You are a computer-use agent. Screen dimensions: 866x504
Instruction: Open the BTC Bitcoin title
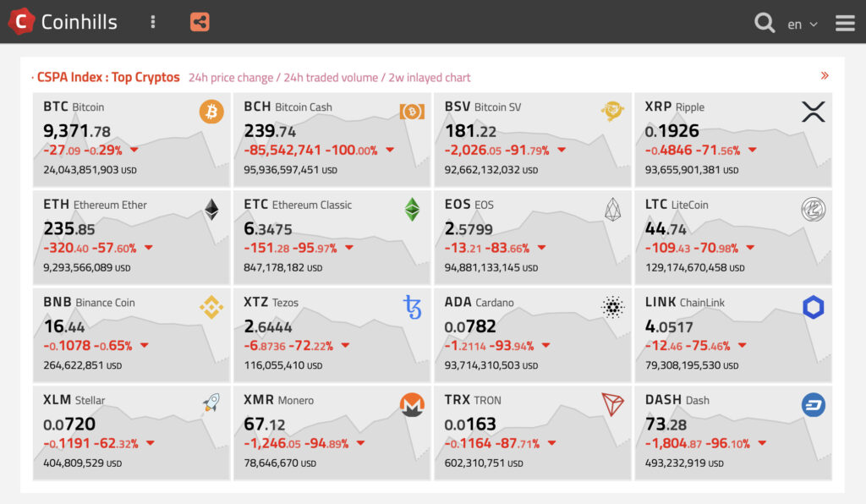(x=74, y=107)
